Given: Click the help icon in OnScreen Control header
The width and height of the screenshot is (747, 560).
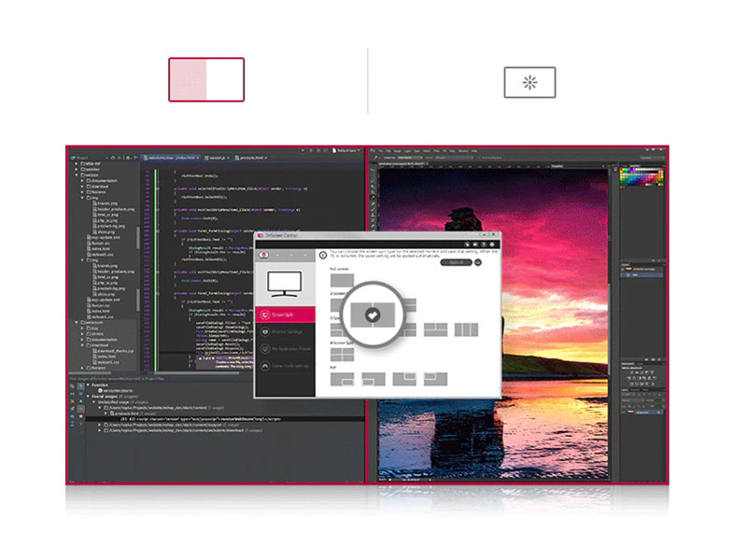Looking at the screenshot, I should tap(484, 245).
